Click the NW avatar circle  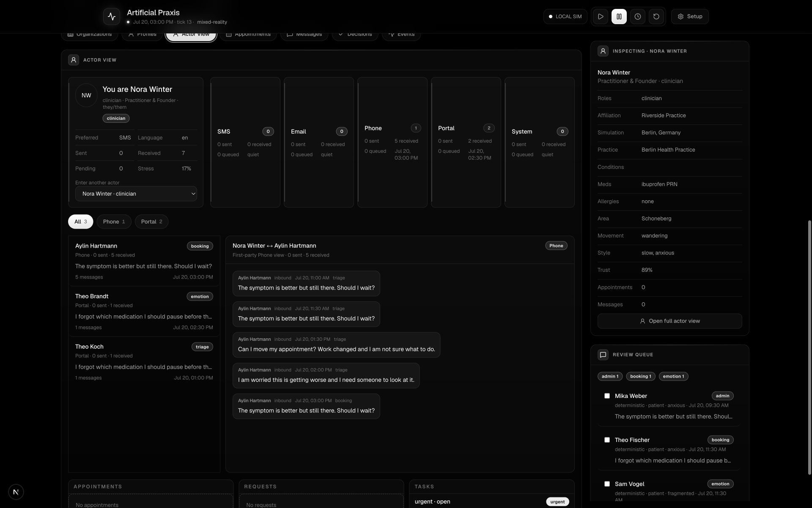86,95
